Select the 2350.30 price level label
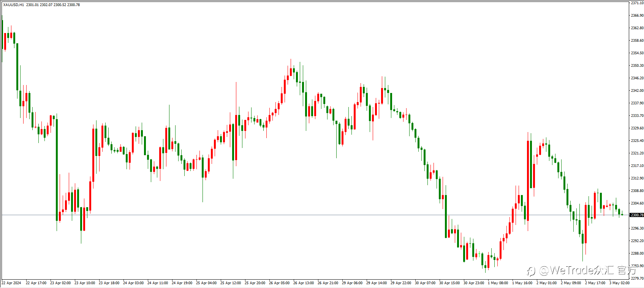This screenshot has height=288, width=644. click(x=637, y=66)
